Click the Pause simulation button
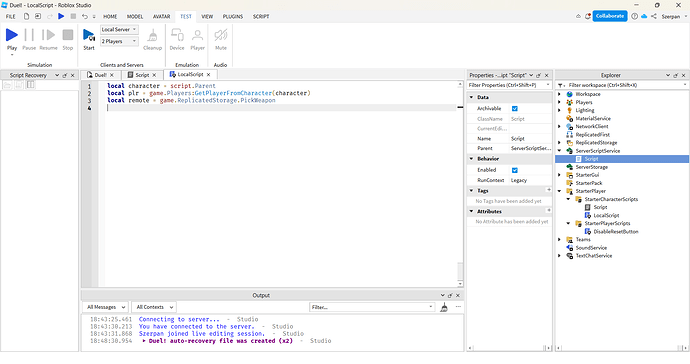The width and height of the screenshot is (690, 364). [x=29, y=35]
